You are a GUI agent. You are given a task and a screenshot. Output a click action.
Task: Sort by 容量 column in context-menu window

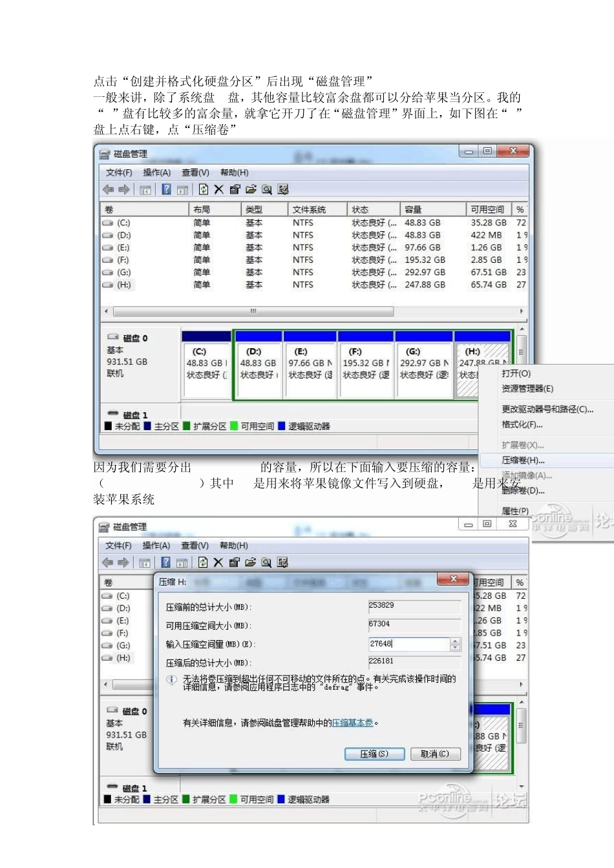[x=433, y=210]
